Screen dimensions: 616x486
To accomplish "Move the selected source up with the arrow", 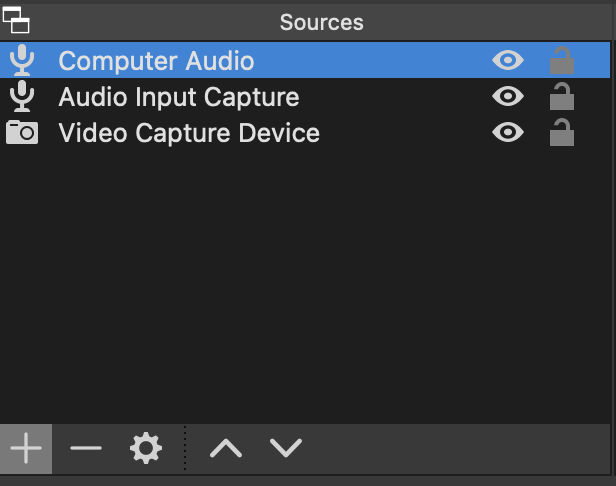I will pyautogui.click(x=226, y=448).
